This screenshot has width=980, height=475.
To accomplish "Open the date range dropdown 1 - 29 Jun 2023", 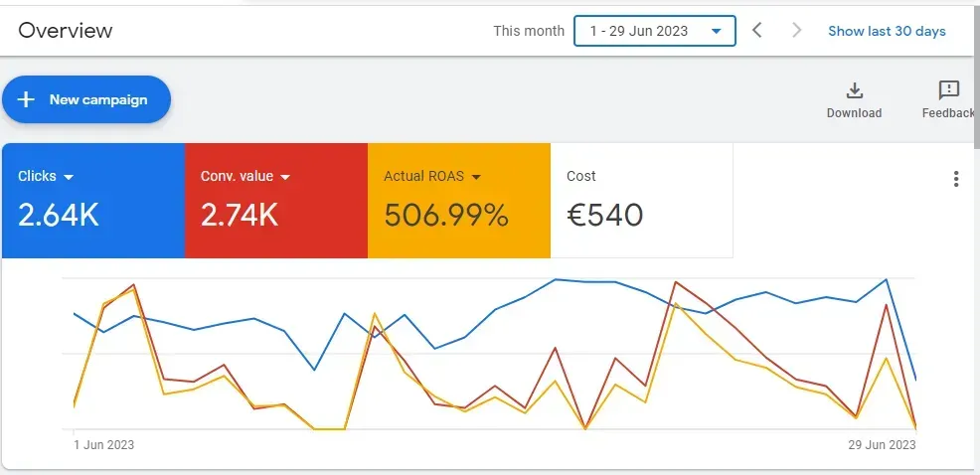I will [x=654, y=31].
